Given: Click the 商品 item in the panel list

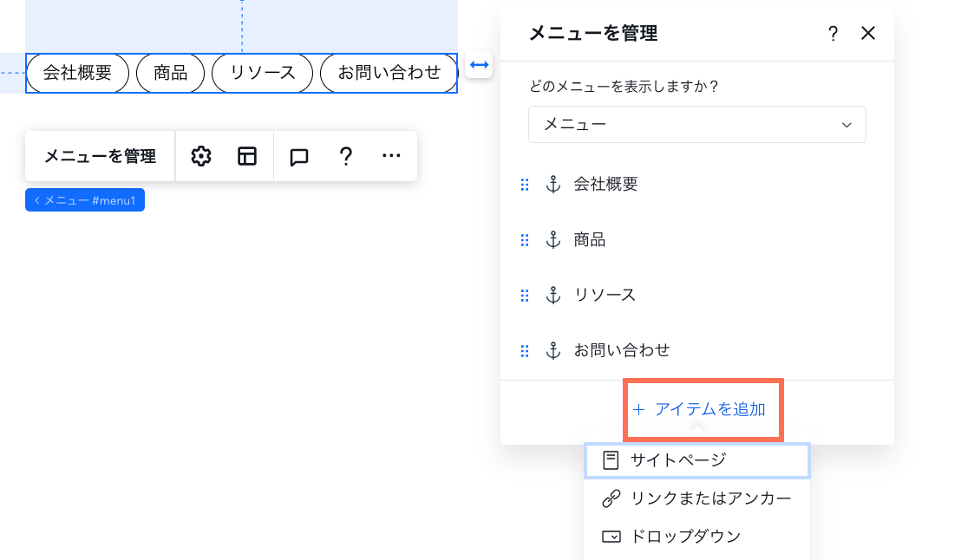Looking at the screenshot, I should pyautogui.click(x=589, y=239).
